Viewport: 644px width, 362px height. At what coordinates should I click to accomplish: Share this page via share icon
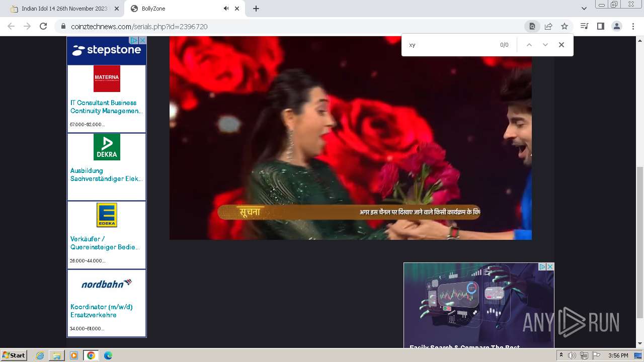(x=548, y=26)
